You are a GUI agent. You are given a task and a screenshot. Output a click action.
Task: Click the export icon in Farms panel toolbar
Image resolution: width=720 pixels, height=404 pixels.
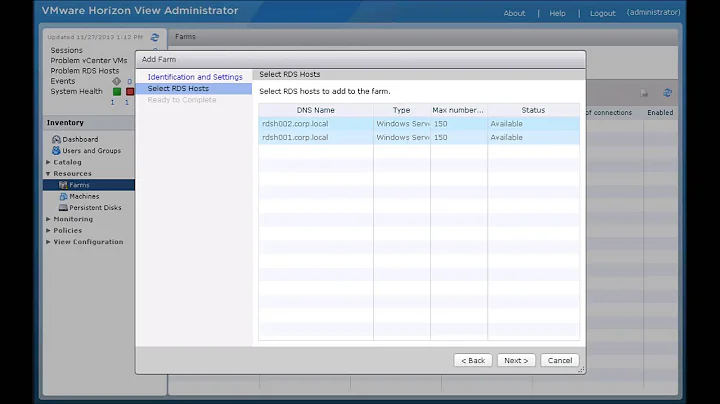click(644, 94)
